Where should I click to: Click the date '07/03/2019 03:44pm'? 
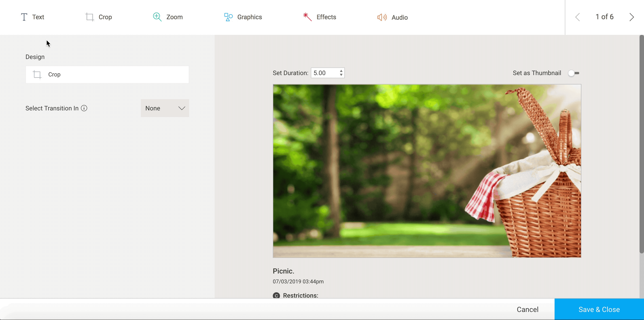coord(298,282)
